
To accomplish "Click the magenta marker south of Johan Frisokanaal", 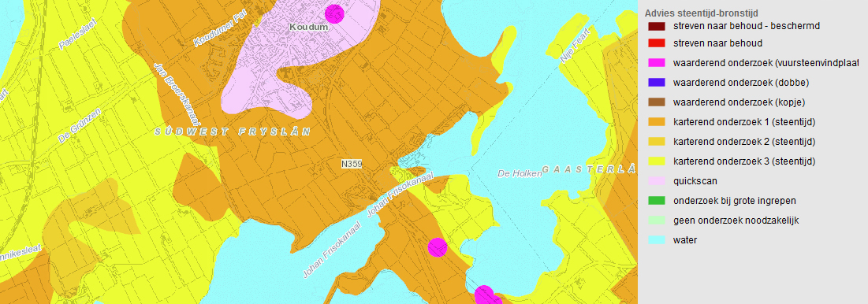I will 438,247.
